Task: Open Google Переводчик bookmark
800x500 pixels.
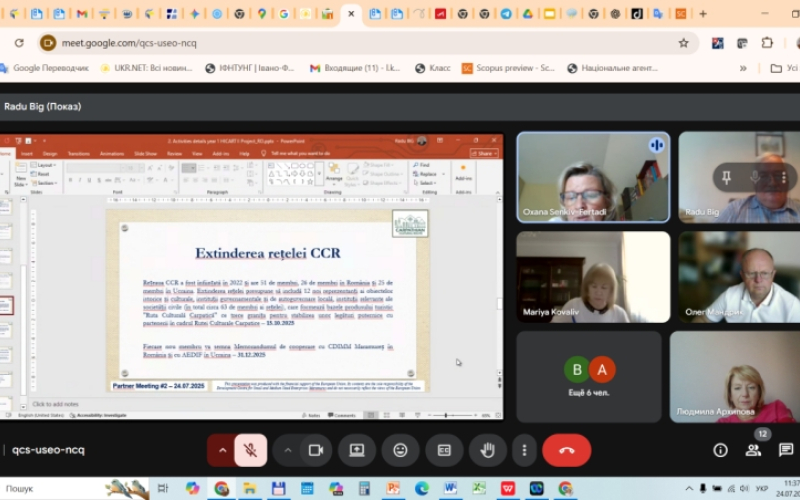Action: click(x=45, y=68)
